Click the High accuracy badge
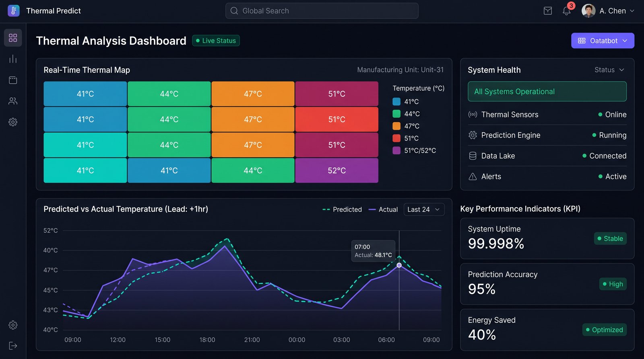Viewport: 644px width, 359px height. click(613, 284)
